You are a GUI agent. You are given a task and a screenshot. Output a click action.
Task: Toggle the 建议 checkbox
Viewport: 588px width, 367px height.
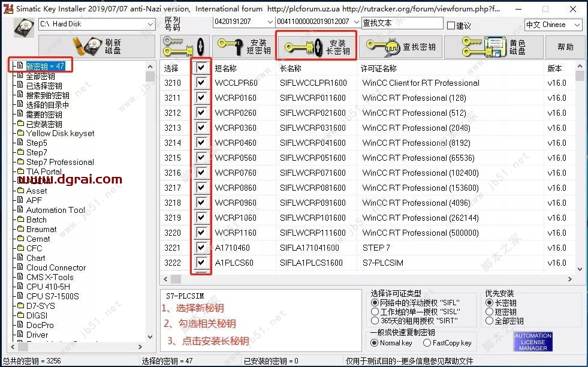click(x=451, y=26)
